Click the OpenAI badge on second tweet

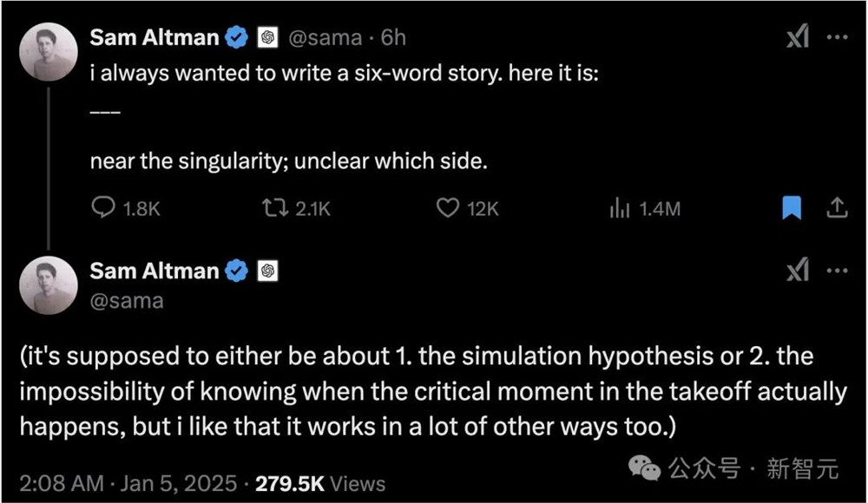[267, 271]
